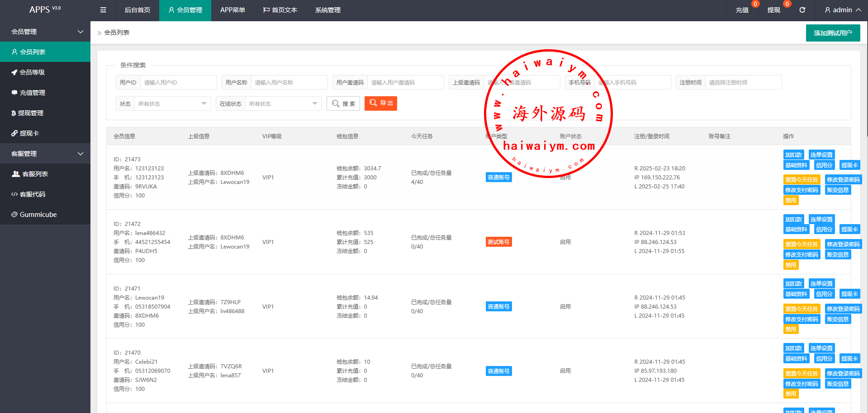
Task: Click the hamburger menu collapse icon
Action: (103, 10)
